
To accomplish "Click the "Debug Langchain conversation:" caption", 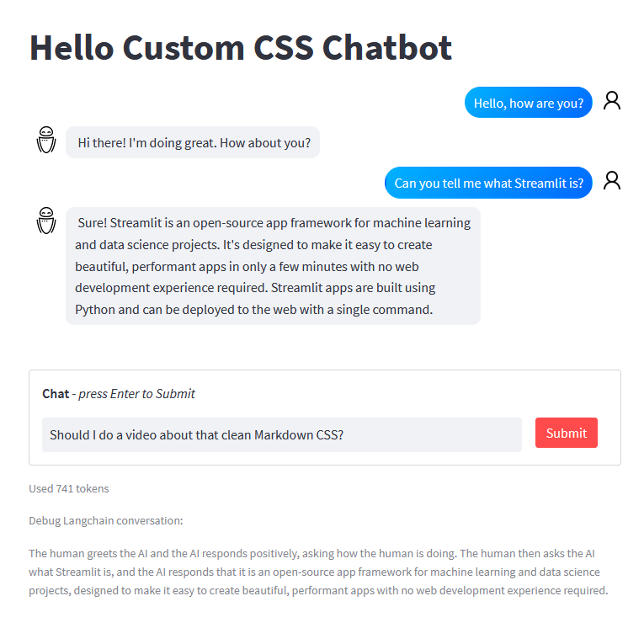I will (105, 520).
